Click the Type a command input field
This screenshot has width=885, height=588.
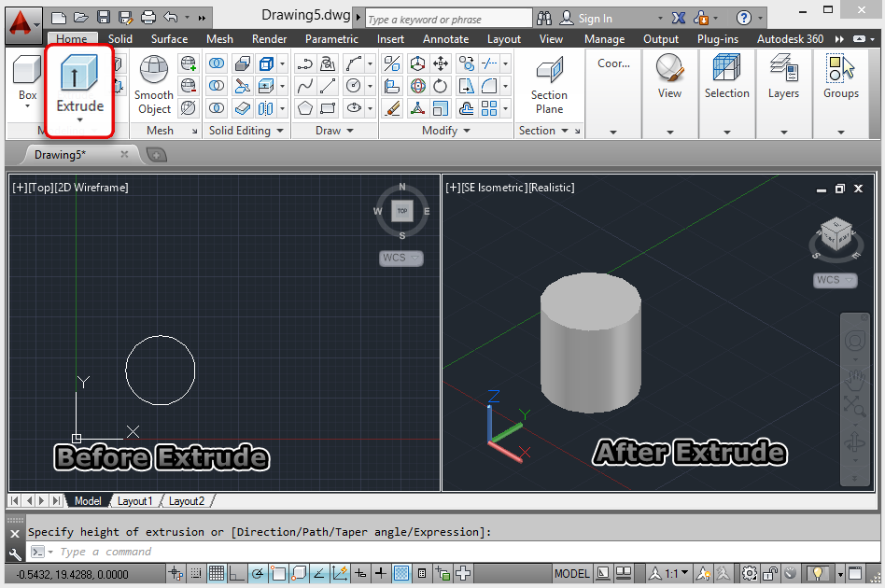[187, 552]
